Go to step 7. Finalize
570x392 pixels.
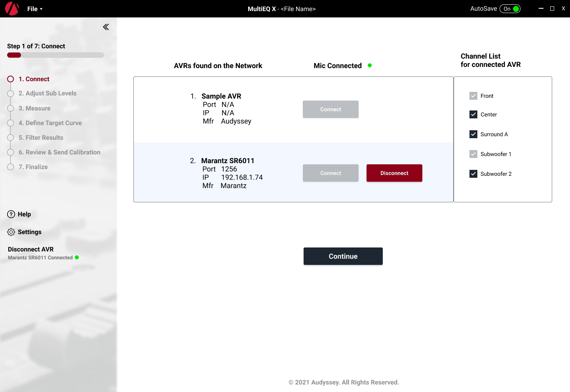(33, 167)
